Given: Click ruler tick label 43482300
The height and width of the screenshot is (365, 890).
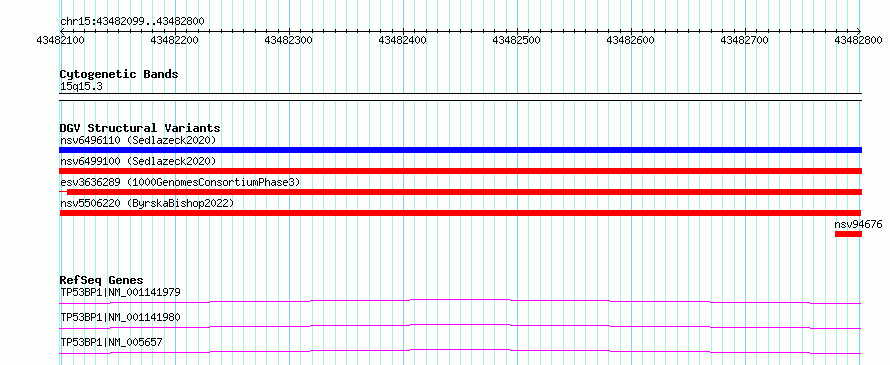Looking at the screenshot, I should click(289, 40).
